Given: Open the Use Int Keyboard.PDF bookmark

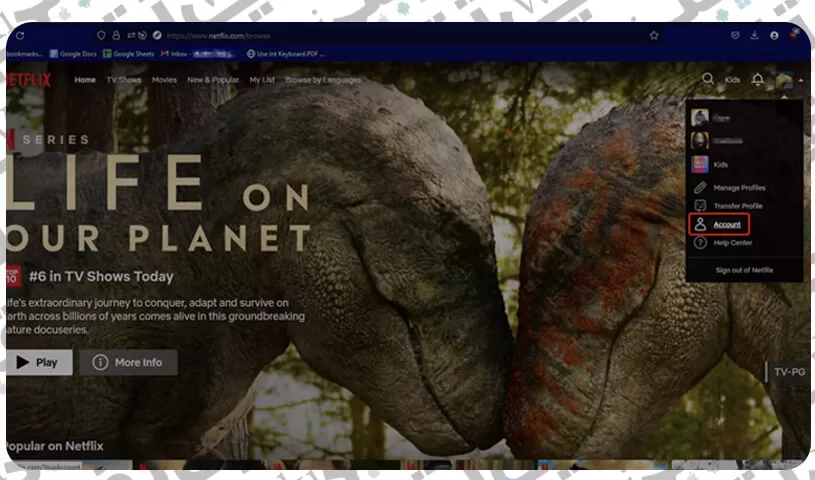Looking at the screenshot, I should coord(285,54).
